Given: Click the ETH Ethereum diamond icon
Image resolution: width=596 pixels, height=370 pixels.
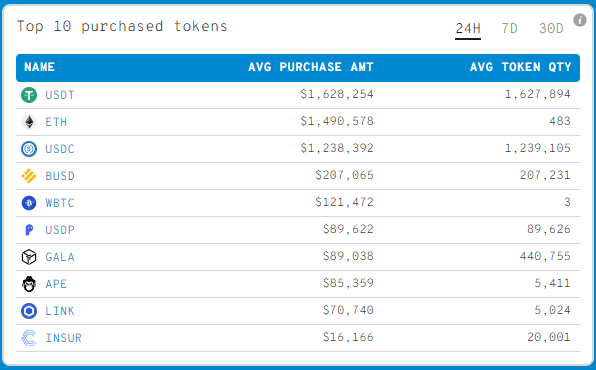Looking at the screenshot, I should (29, 122).
